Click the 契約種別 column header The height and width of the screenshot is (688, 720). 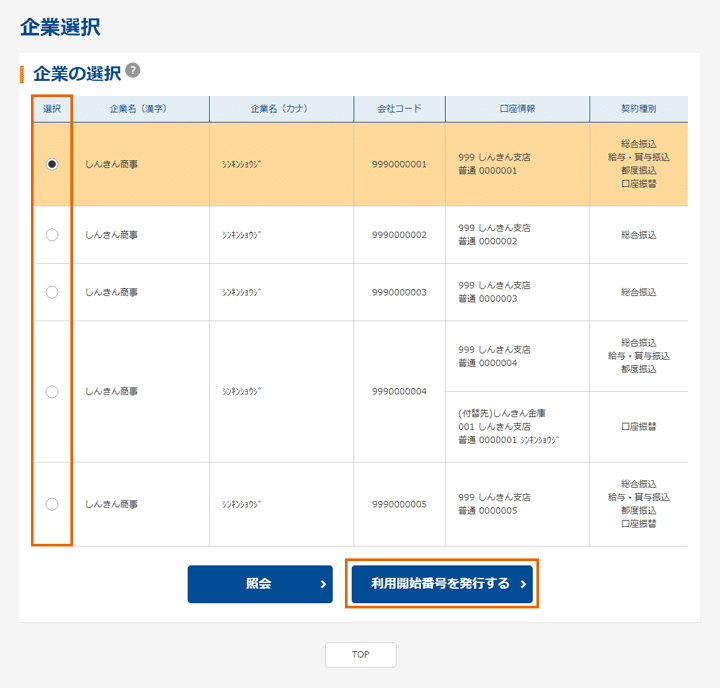click(638, 109)
